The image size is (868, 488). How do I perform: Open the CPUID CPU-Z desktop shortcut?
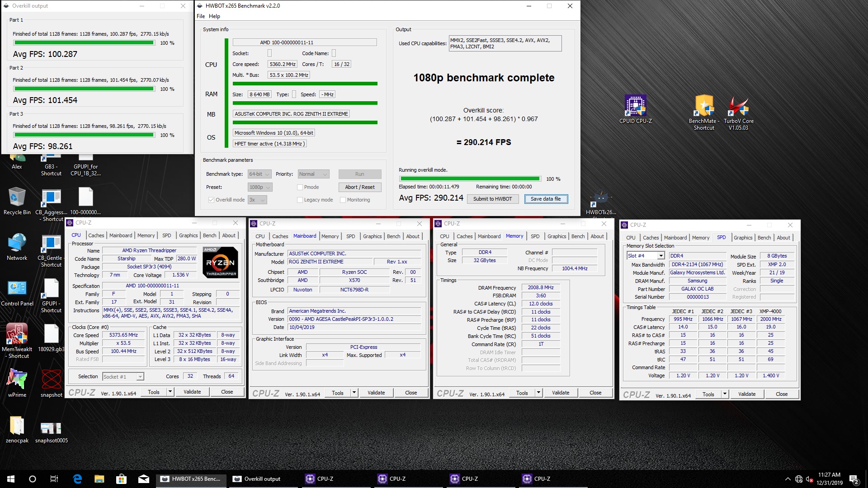(635, 109)
